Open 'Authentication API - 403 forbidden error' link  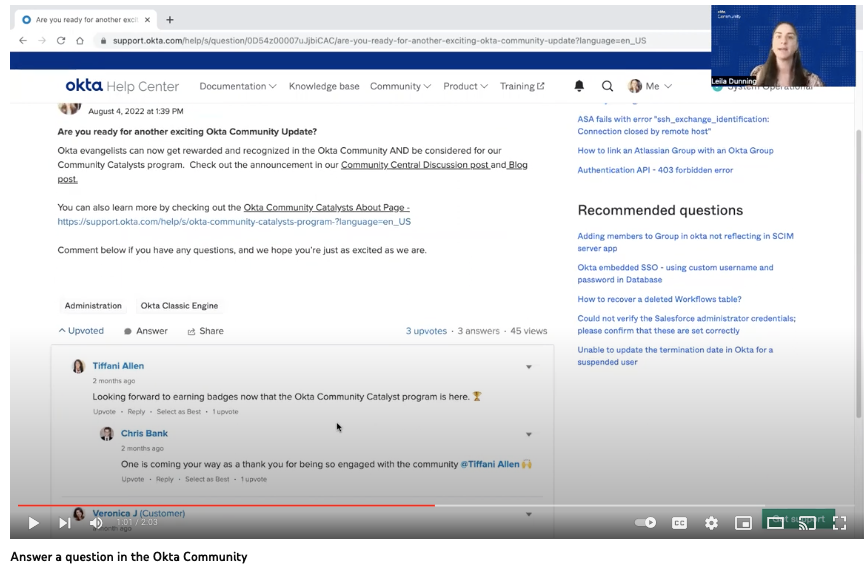[655, 170]
